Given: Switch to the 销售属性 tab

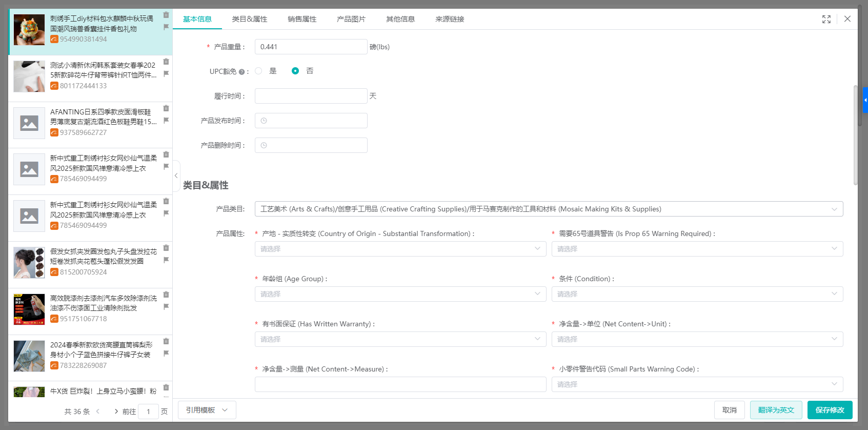Looking at the screenshot, I should click(x=302, y=19).
